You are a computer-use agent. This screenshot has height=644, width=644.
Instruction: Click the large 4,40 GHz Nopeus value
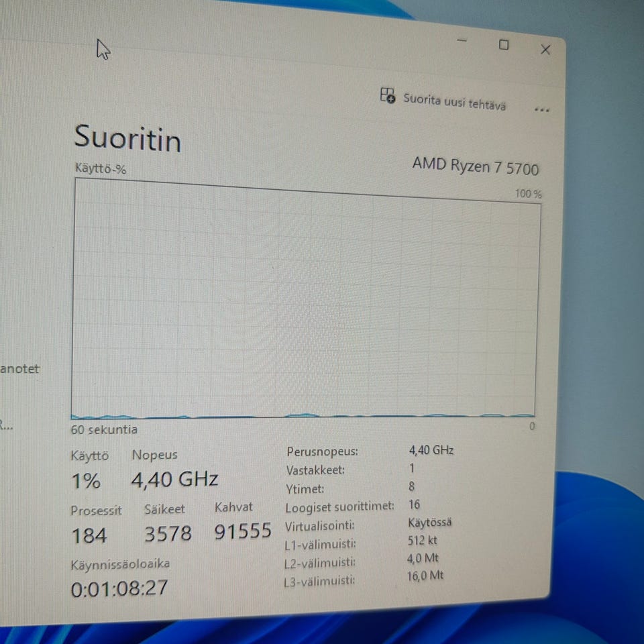coord(174,479)
